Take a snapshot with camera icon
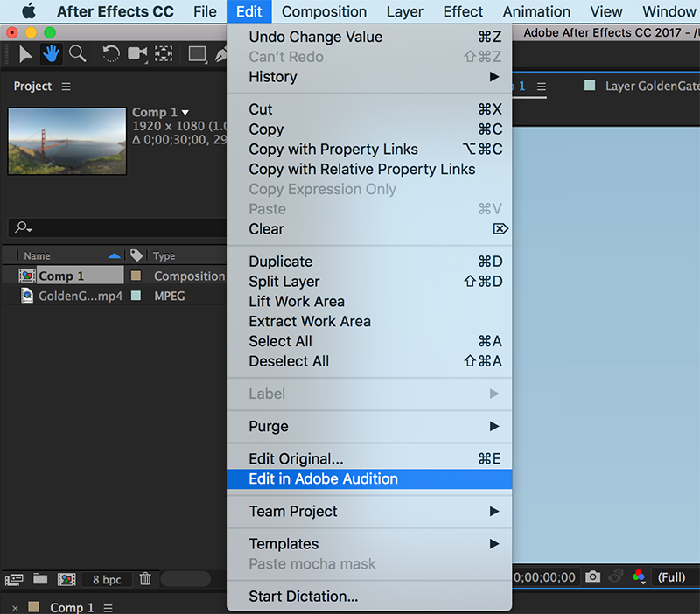The height and width of the screenshot is (614, 700). (593, 577)
